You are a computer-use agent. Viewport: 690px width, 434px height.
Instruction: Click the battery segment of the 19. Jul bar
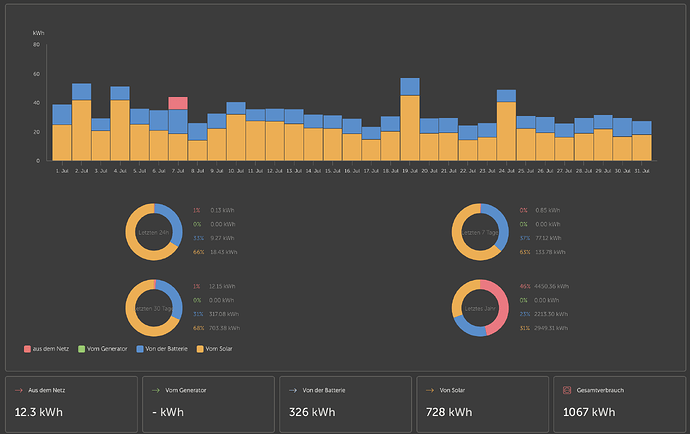[x=410, y=87]
